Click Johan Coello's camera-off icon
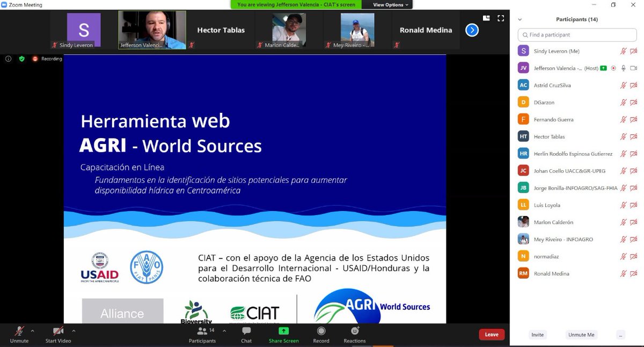 (633, 171)
